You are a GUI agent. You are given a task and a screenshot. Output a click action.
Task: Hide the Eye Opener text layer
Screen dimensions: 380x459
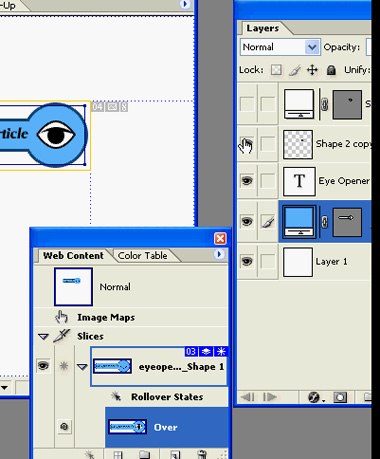click(x=247, y=181)
